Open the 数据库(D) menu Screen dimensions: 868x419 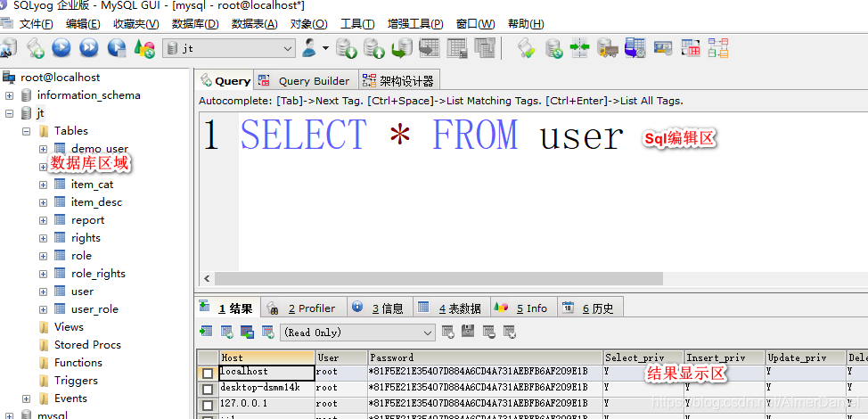(x=195, y=24)
